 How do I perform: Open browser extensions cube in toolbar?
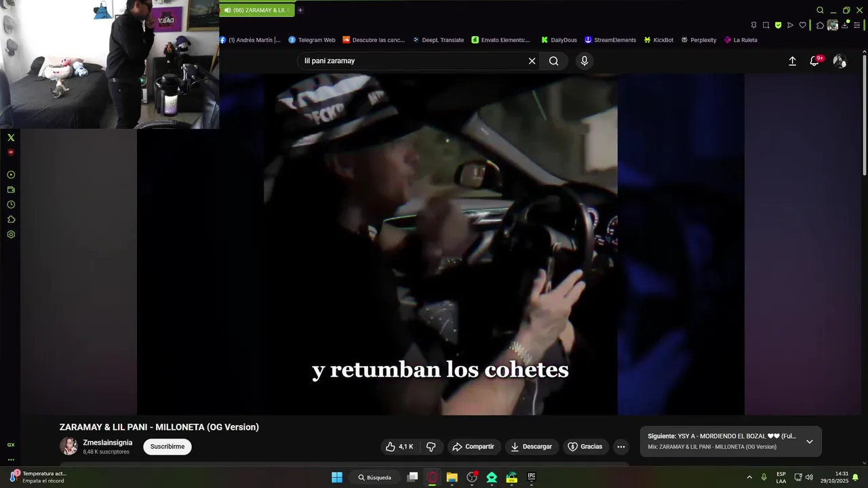pos(820,25)
